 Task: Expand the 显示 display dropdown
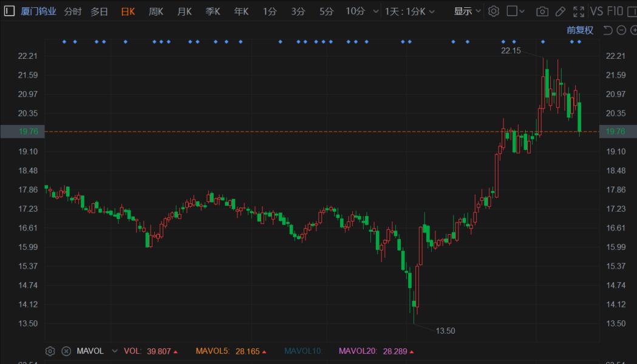point(467,11)
